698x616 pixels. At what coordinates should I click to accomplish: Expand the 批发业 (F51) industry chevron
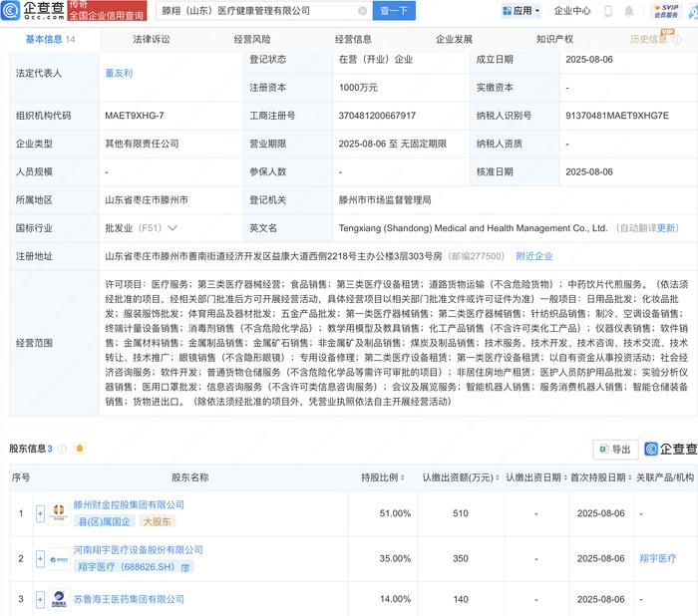[173, 228]
